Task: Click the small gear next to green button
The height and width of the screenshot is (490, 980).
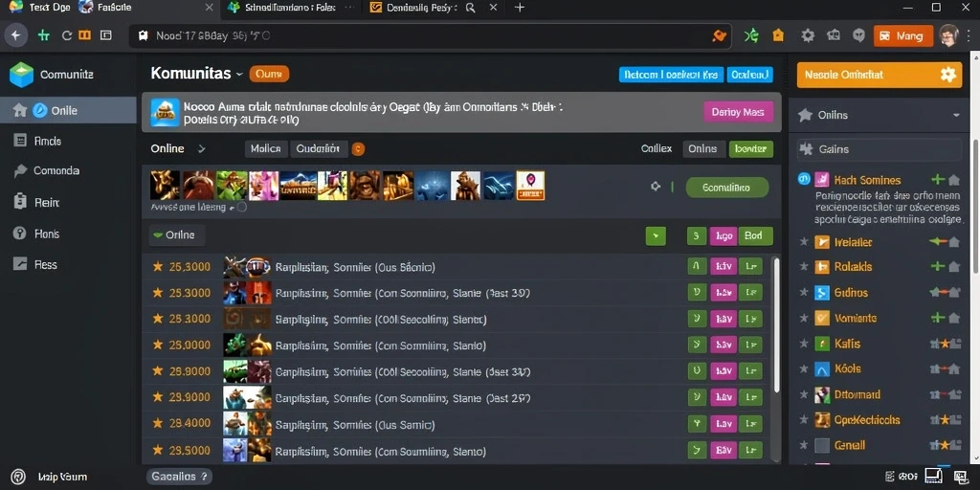Action: 655,187
